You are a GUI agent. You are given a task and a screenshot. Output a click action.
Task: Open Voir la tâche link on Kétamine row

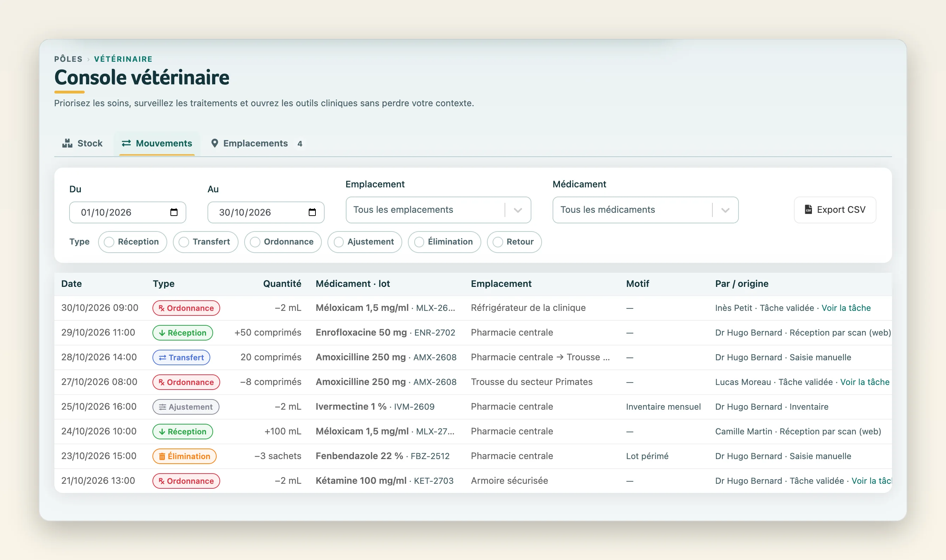click(x=871, y=481)
